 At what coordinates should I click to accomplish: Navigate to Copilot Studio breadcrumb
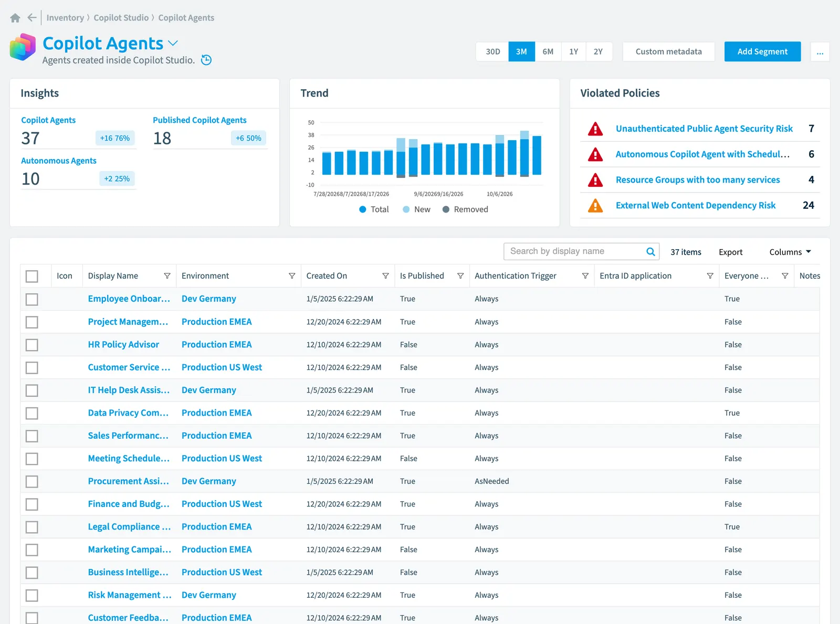(x=121, y=18)
